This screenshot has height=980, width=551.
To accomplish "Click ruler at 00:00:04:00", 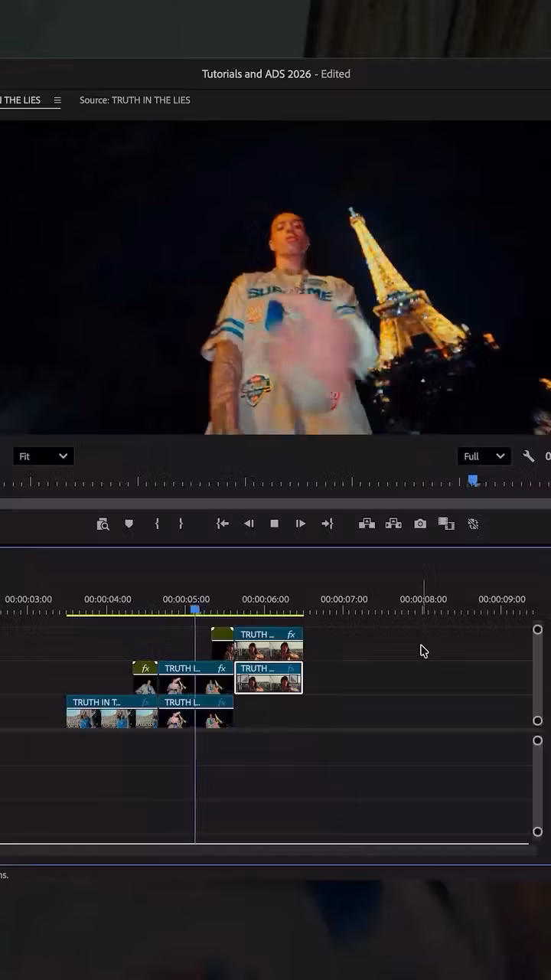I will point(107,599).
